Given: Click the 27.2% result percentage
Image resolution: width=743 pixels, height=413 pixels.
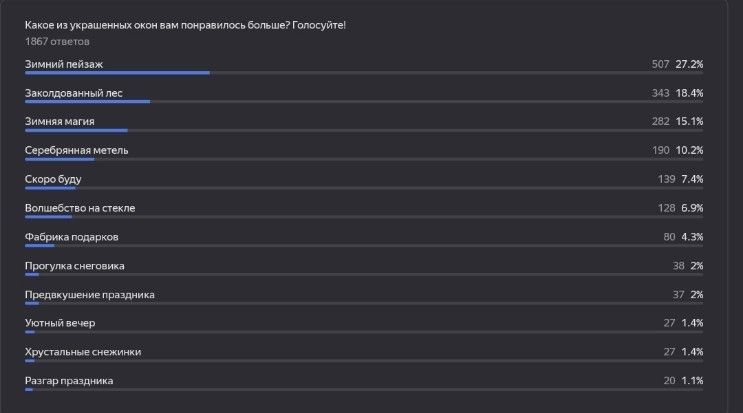Looking at the screenshot, I should [x=689, y=64].
